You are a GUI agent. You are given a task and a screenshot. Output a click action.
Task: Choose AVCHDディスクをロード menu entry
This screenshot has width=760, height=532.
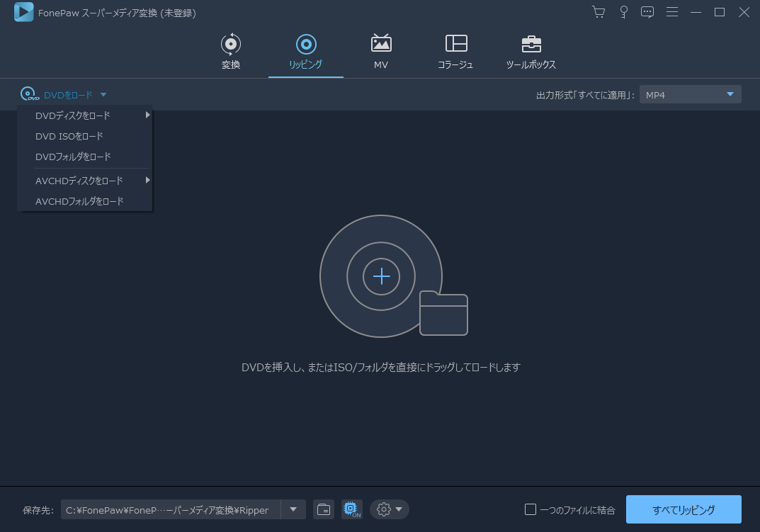pyautogui.click(x=85, y=181)
